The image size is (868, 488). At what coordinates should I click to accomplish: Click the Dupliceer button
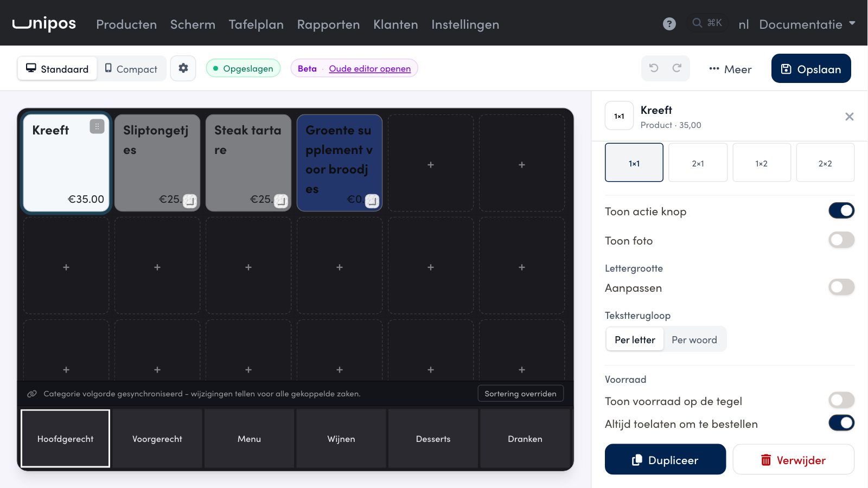coord(665,459)
